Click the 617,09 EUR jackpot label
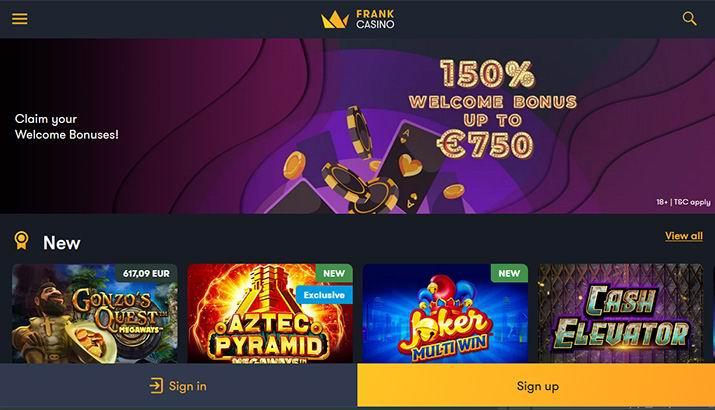This screenshot has height=410, width=715. (x=146, y=274)
